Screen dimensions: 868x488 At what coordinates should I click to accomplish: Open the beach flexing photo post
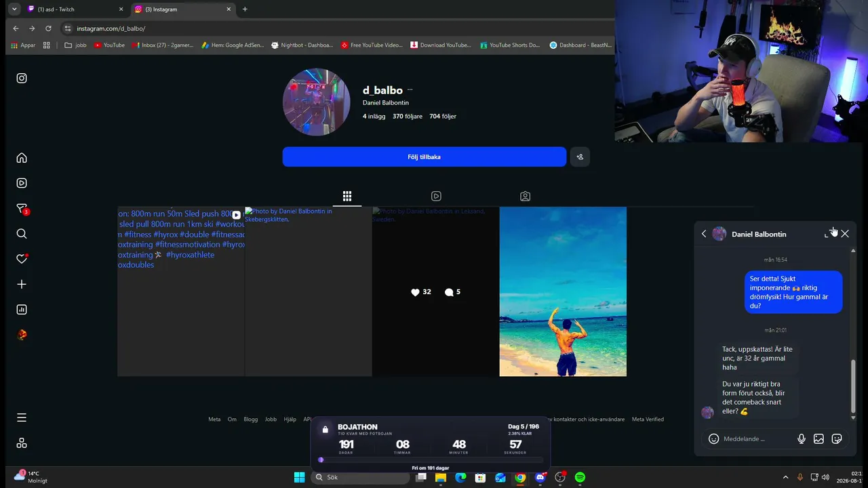563,291
